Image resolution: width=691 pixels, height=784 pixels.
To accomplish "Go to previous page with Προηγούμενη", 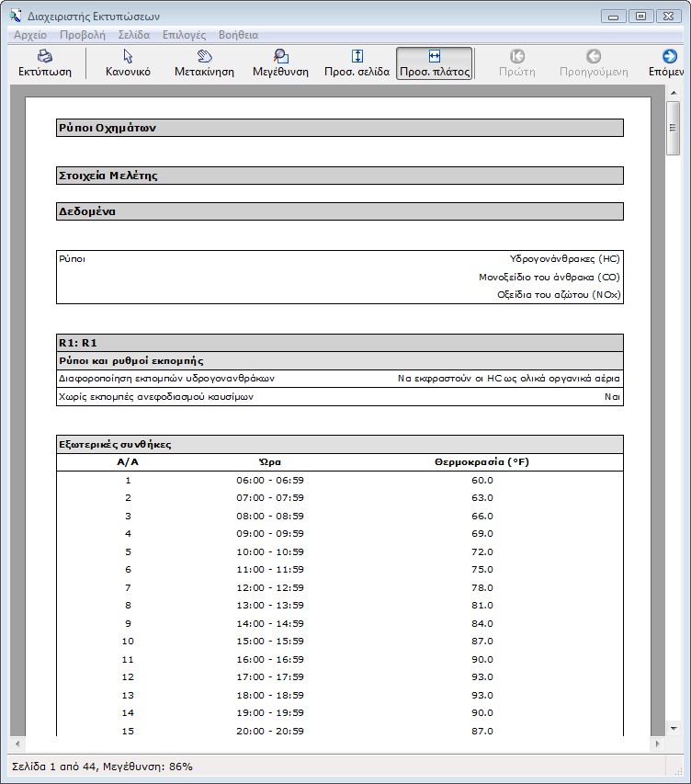I will coord(594,57).
